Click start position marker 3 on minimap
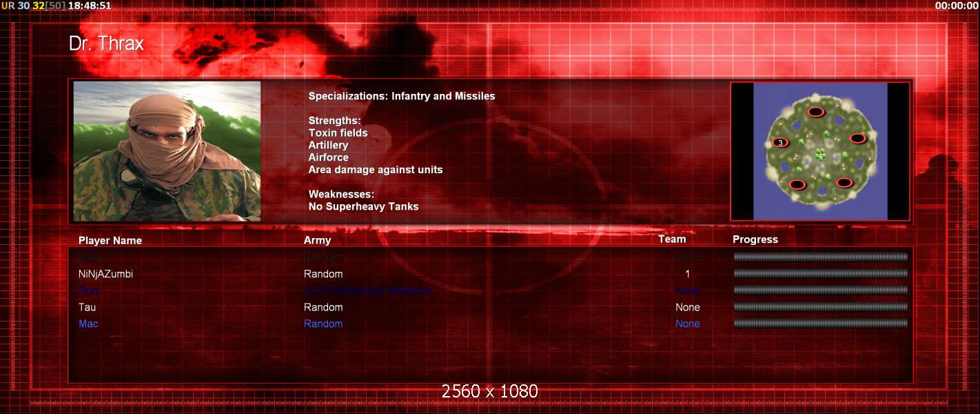This screenshot has width=980, height=414. click(779, 143)
